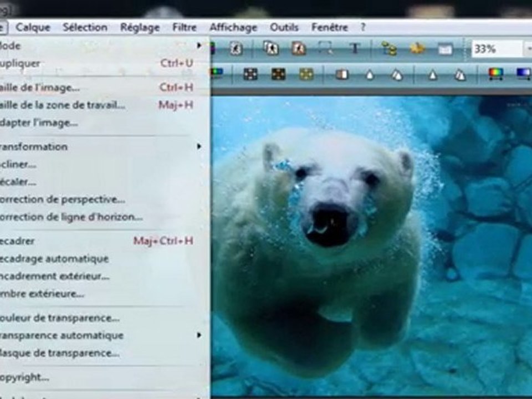Choose Recadrer from the menu
Viewport: 532px width, 399px height.
click(x=102, y=241)
